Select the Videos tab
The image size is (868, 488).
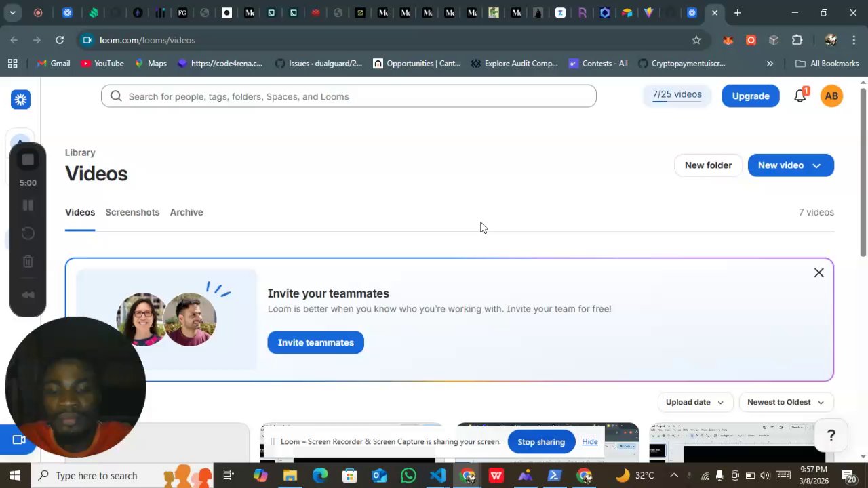pyautogui.click(x=80, y=212)
